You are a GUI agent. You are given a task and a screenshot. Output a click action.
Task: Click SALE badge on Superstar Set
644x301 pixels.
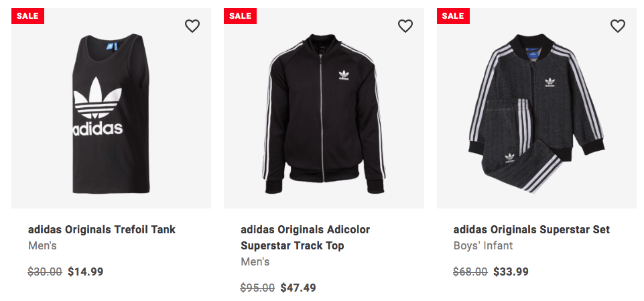click(453, 16)
